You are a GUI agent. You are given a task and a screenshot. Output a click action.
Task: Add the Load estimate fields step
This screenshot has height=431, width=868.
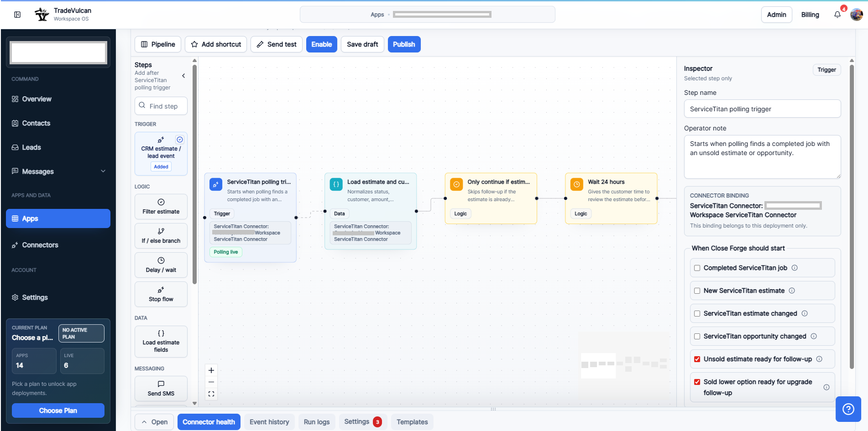pyautogui.click(x=161, y=342)
